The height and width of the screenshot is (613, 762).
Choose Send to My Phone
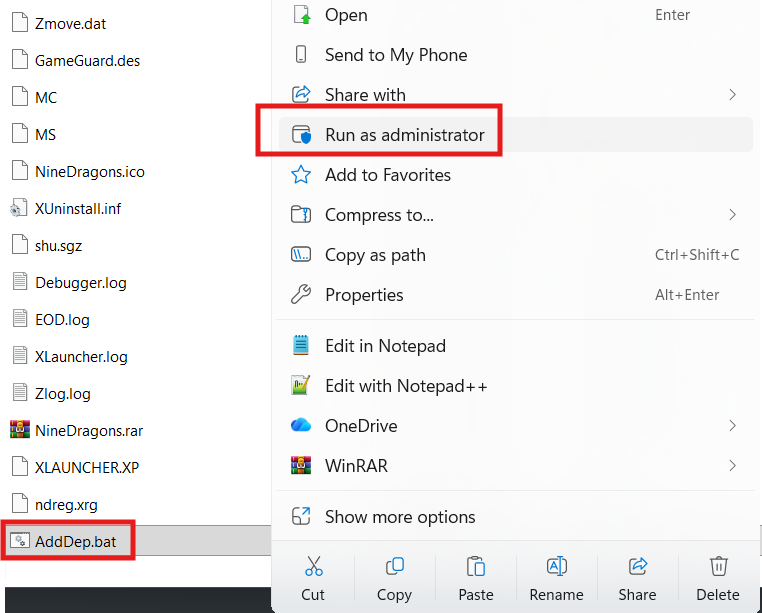395,55
